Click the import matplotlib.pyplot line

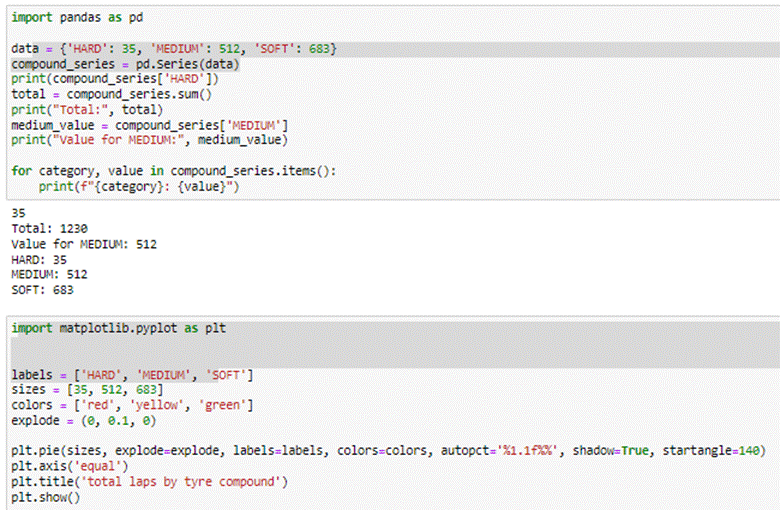[x=118, y=328]
